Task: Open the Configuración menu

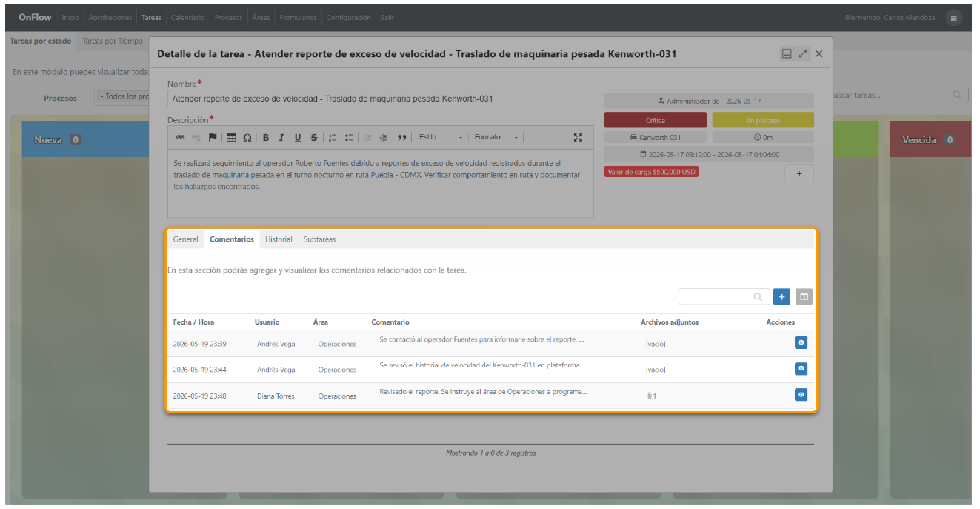Action: (348, 18)
